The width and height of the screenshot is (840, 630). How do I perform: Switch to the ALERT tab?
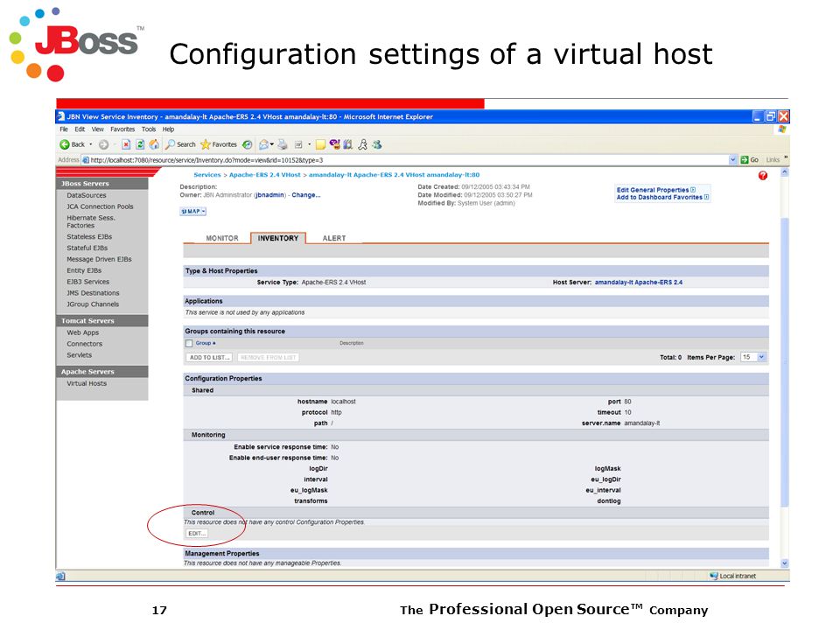pyautogui.click(x=333, y=238)
